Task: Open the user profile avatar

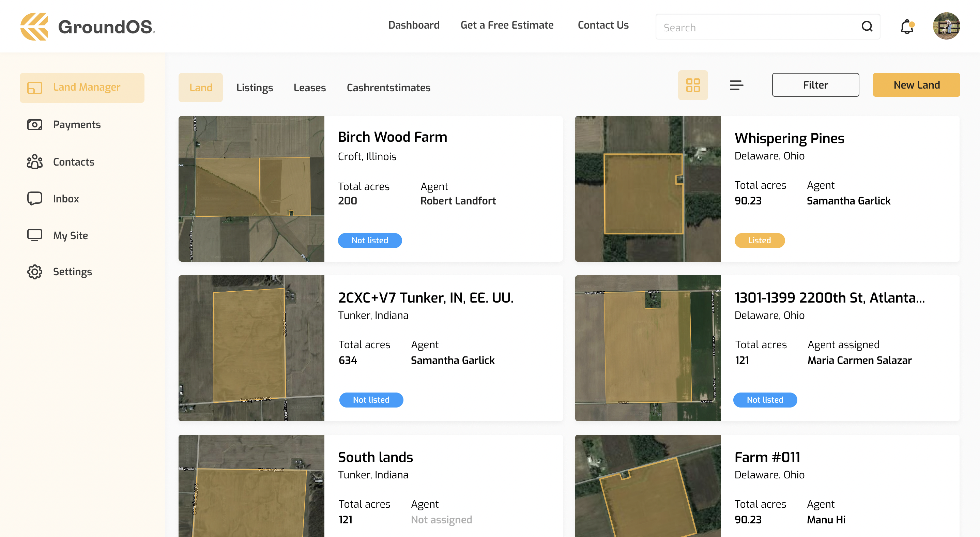Action: (946, 26)
